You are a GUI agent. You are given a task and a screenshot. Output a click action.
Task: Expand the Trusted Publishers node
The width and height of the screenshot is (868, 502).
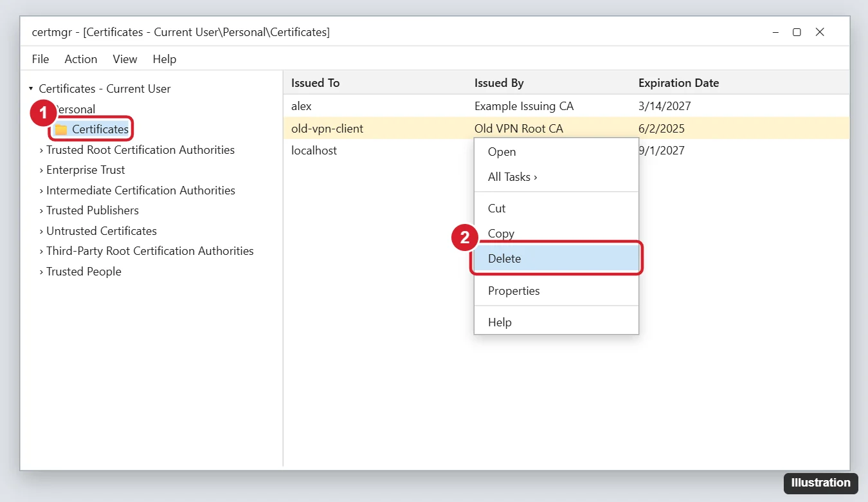[41, 210]
